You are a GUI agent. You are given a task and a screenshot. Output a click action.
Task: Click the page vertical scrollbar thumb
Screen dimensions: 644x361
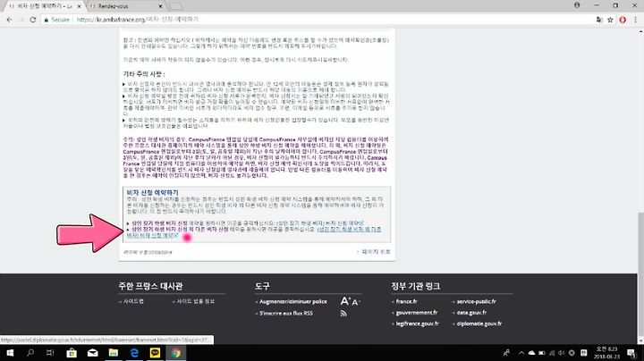(x=640, y=276)
